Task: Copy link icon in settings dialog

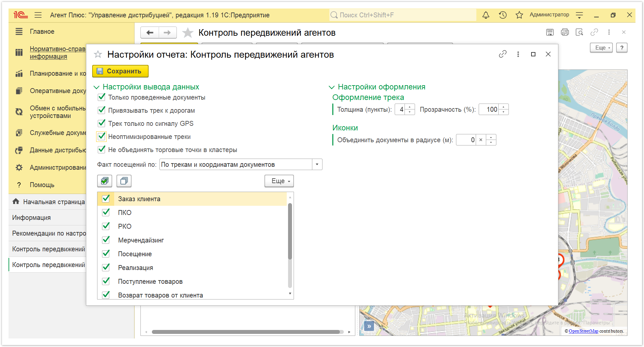Action: tap(503, 54)
